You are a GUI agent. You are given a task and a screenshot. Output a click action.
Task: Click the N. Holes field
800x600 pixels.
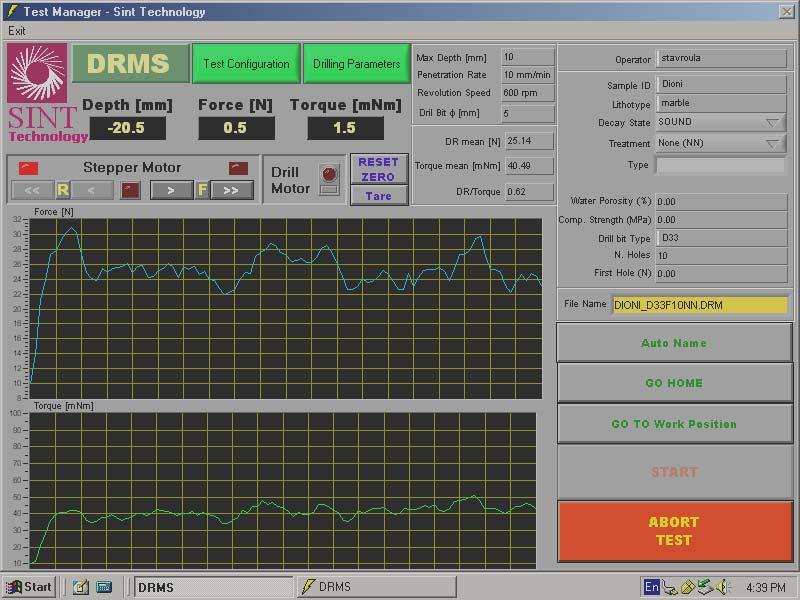(x=721, y=256)
